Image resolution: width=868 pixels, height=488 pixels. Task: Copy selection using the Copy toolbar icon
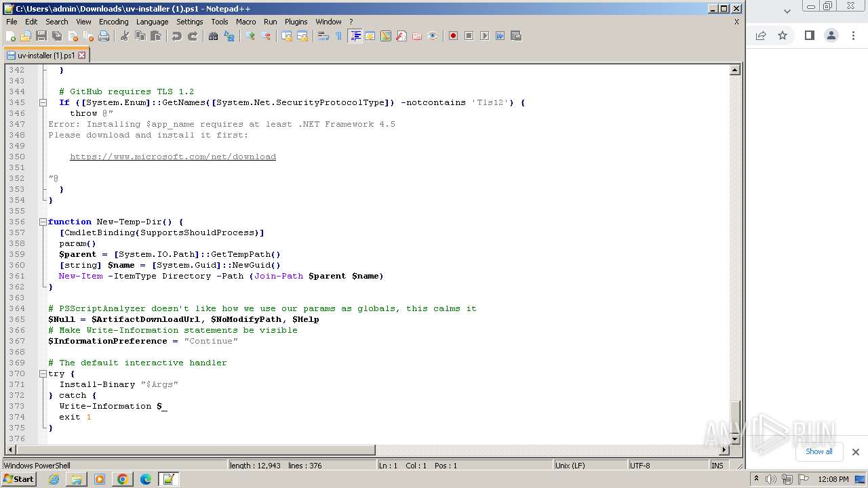click(140, 36)
